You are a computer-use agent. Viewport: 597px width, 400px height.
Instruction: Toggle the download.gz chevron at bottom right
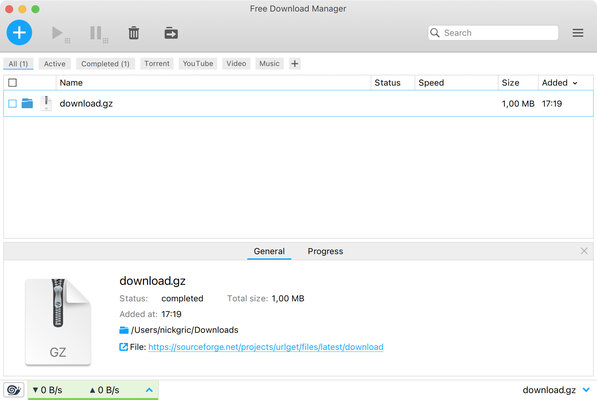tap(586, 390)
